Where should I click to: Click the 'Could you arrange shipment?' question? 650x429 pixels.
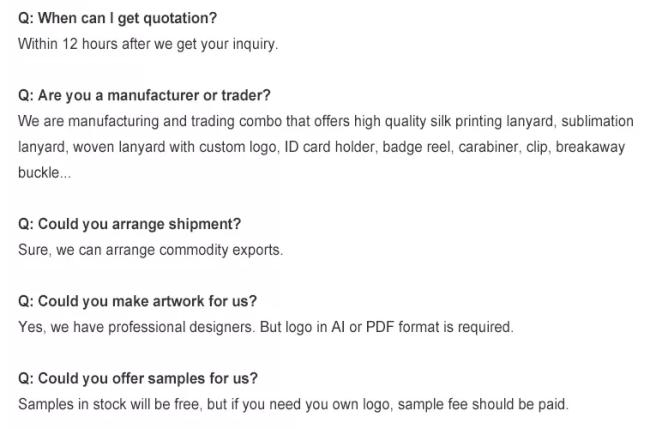(x=129, y=224)
